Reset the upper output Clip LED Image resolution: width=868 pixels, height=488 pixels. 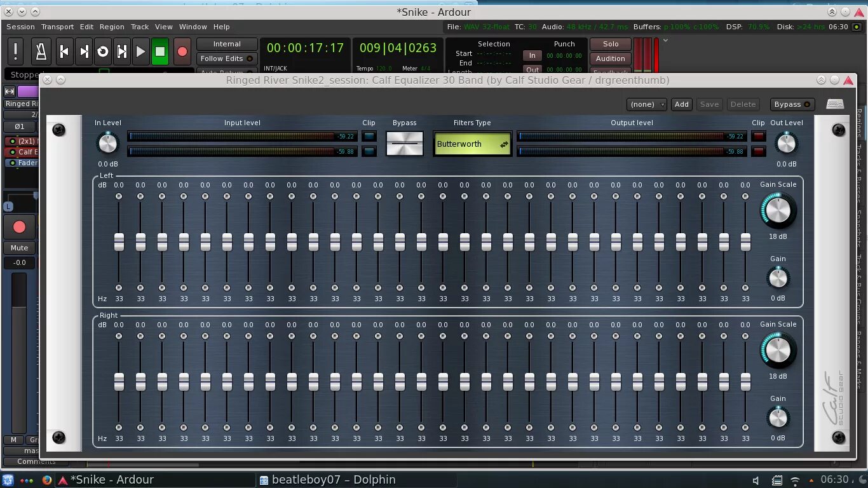point(759,136)
